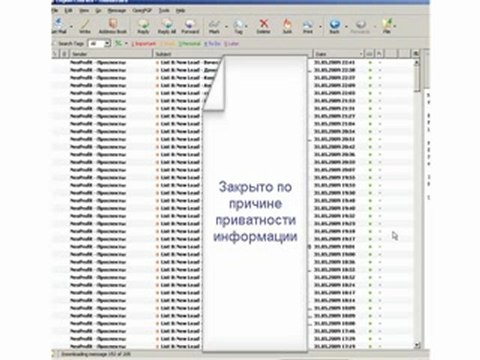
Task: Expand the Print dropdown arrow
Action: 320,26
